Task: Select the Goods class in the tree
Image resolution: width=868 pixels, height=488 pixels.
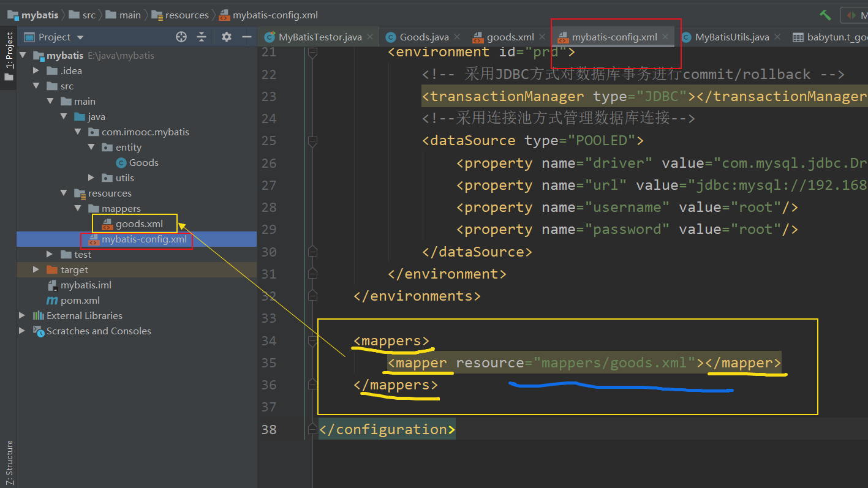Action: 137,163
